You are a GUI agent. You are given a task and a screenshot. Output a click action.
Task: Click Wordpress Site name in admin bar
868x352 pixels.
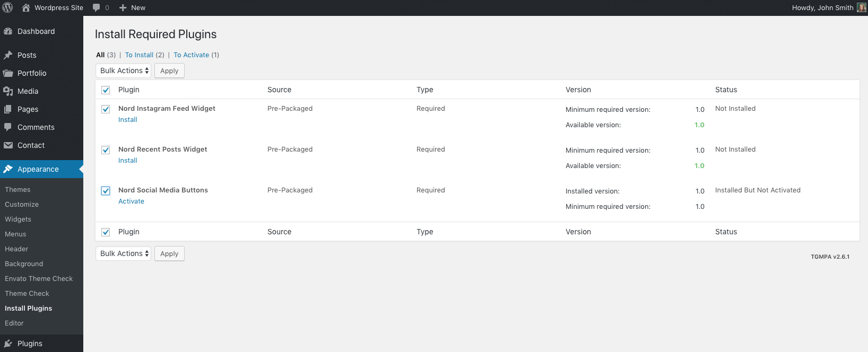click(59, 7)
